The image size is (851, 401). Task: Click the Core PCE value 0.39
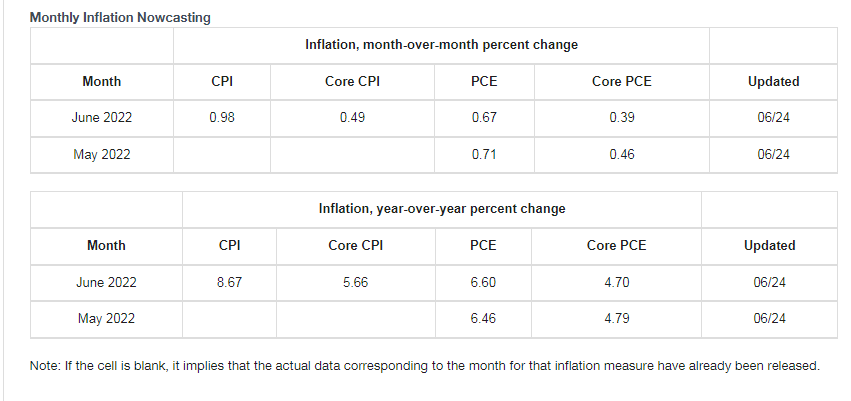[621, 118]
